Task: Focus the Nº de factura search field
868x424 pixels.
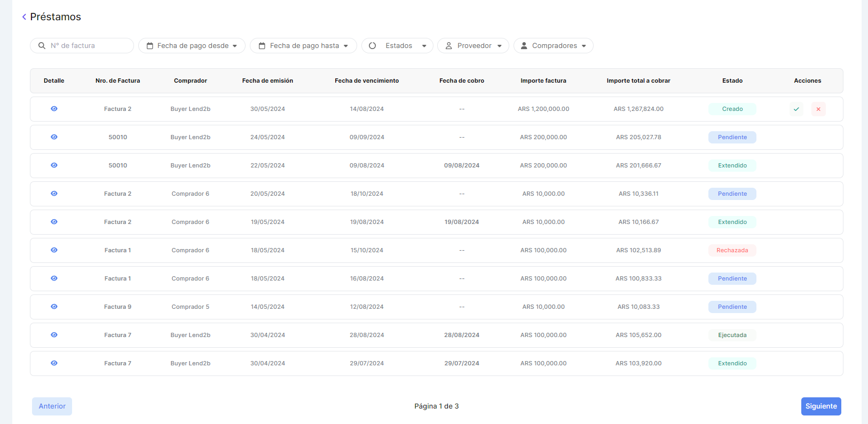Action: coord(85,46)
